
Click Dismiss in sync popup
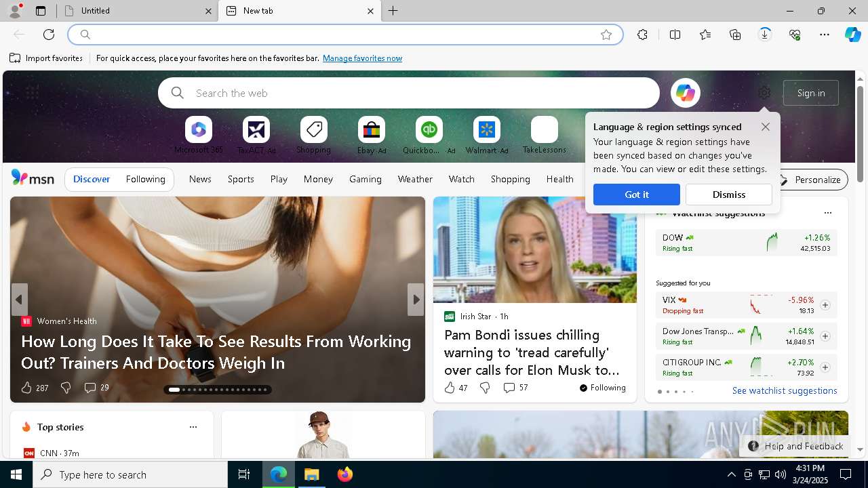click(x=729, y=195)
